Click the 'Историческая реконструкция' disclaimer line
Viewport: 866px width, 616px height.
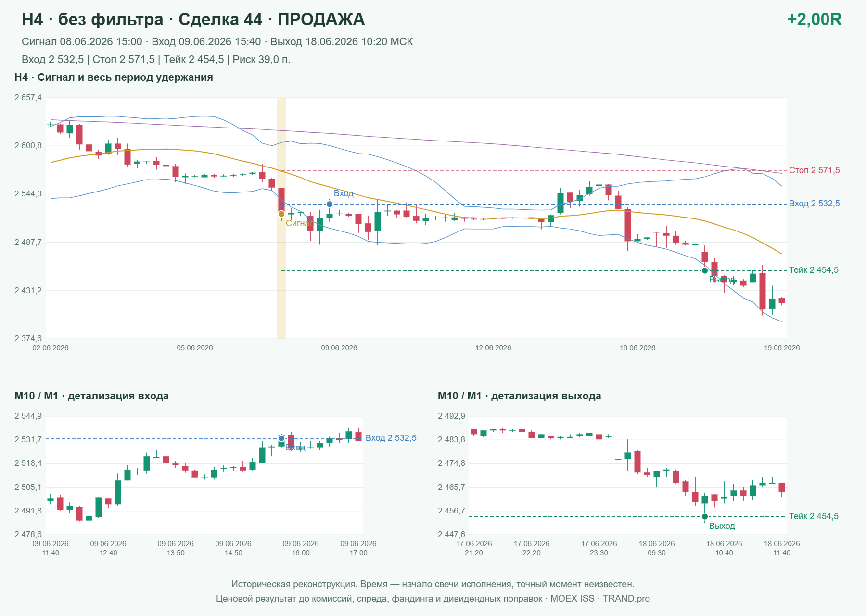pyautogui.click(x=433, y=584)
